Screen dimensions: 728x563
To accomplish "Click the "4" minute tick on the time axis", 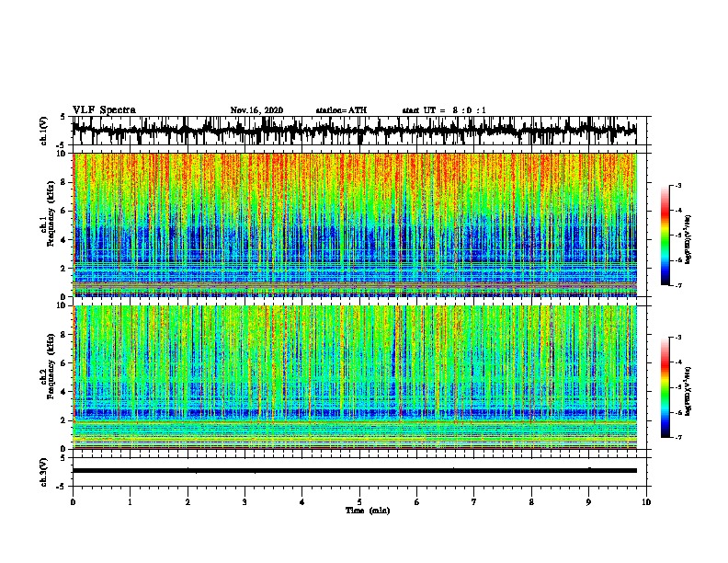I will tap(302, 502).
